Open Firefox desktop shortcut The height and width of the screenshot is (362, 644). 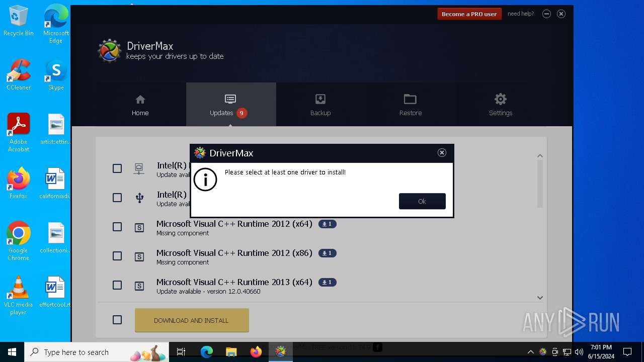19,184
